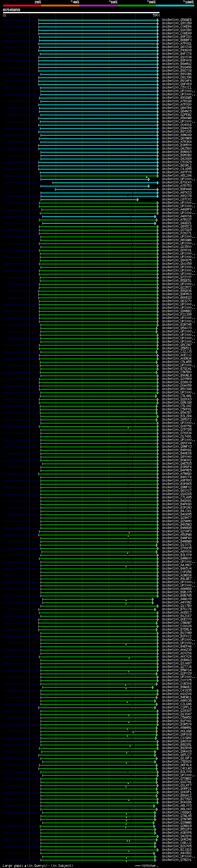Click hit UniRef100_Q46YU0

tap(177, 741)
